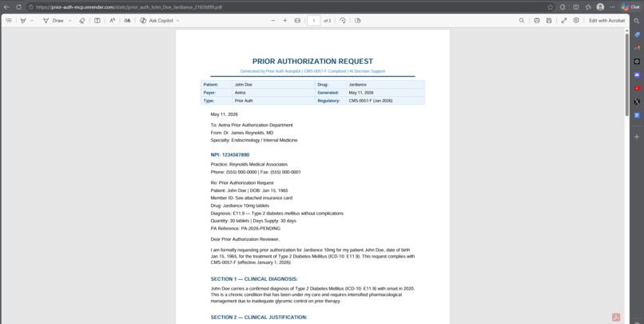Open the Translate document tool
The image size is (644, 324).
(x=128, y=21)
